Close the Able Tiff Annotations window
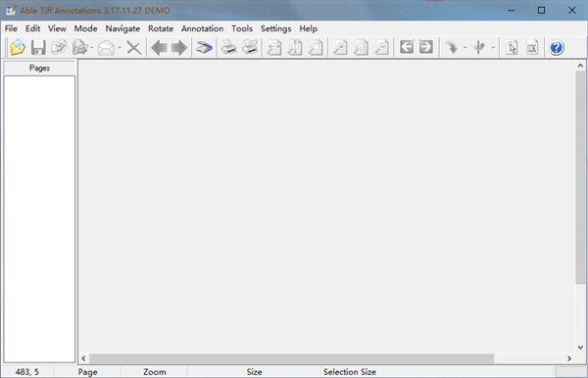This screenshot has height=378, width=588. pos(571,10)
